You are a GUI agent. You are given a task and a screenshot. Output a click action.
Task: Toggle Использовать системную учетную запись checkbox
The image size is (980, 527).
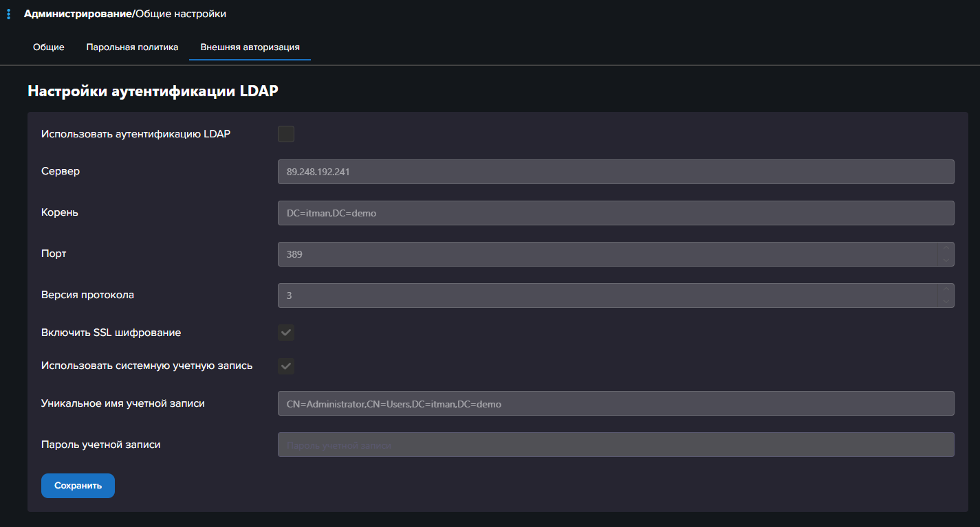click(x=286, y=366)
